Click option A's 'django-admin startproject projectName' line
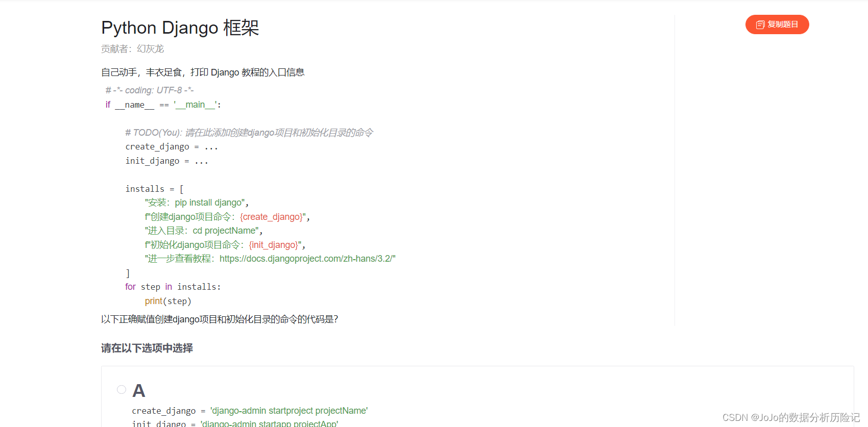Viewport: 868px width, 427px height. [250, 411]
